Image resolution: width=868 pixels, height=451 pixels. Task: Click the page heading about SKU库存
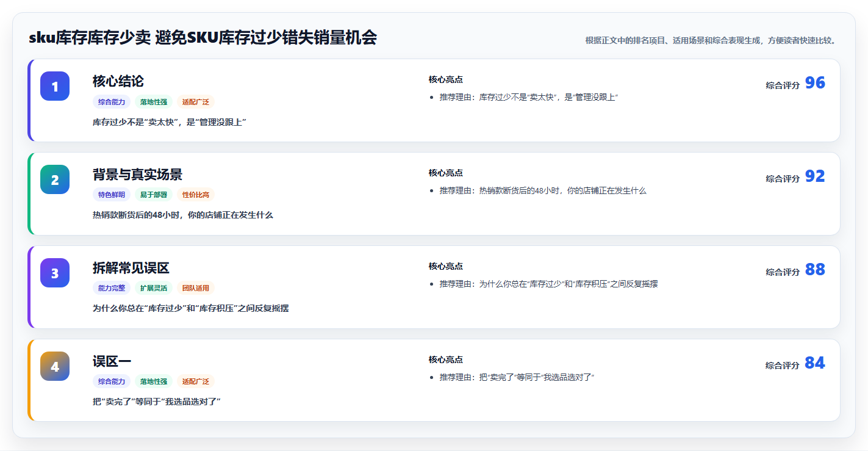pyautogui.click(x=203, y=38)
